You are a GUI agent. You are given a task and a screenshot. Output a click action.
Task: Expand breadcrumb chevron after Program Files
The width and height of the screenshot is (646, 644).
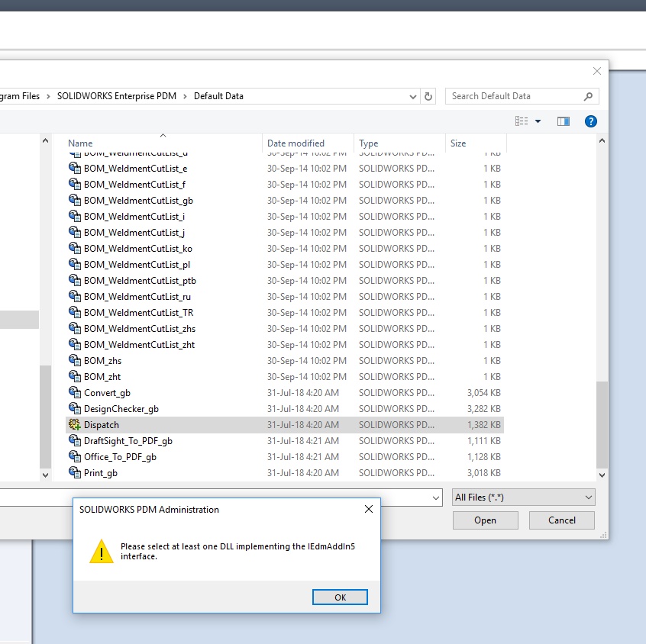click(48, 96)
